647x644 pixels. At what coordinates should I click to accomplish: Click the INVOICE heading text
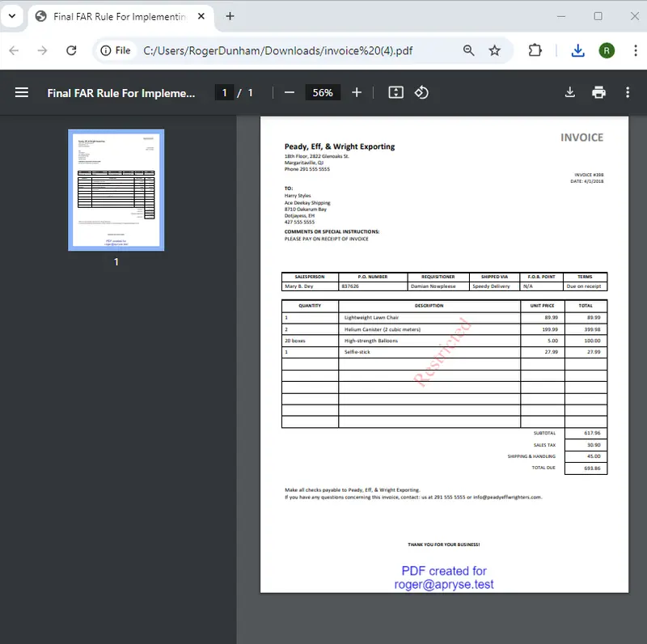click(x=581, y=138)
